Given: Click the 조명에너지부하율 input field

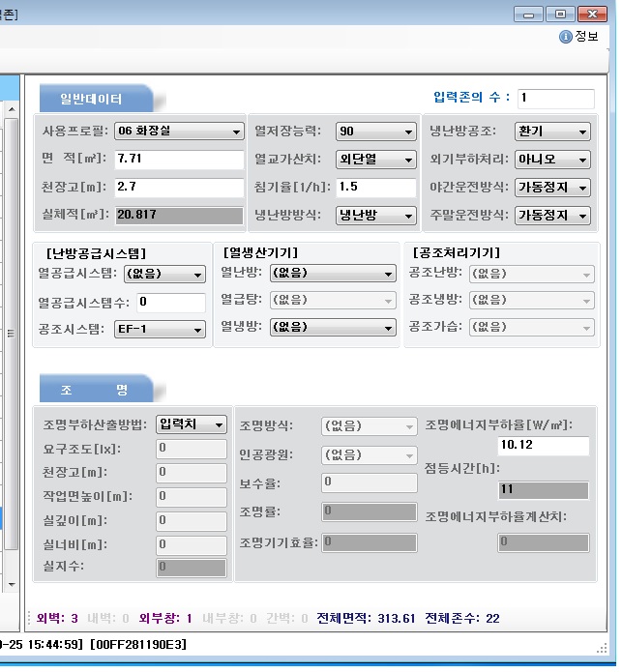Looking at the screenshot, I should (543, 446).
